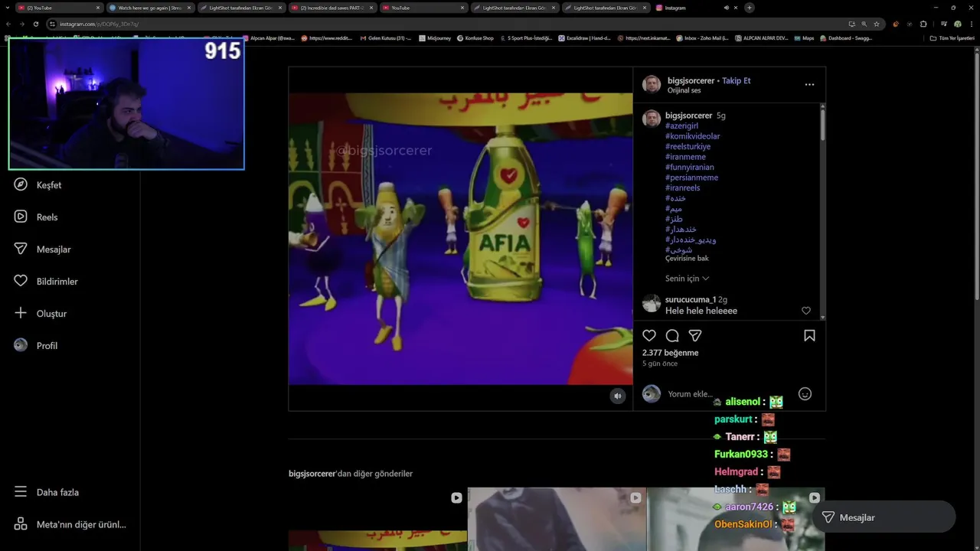Open bigsjsorcerer avatar in post header

pyautogui.click(x=652, y=84)
